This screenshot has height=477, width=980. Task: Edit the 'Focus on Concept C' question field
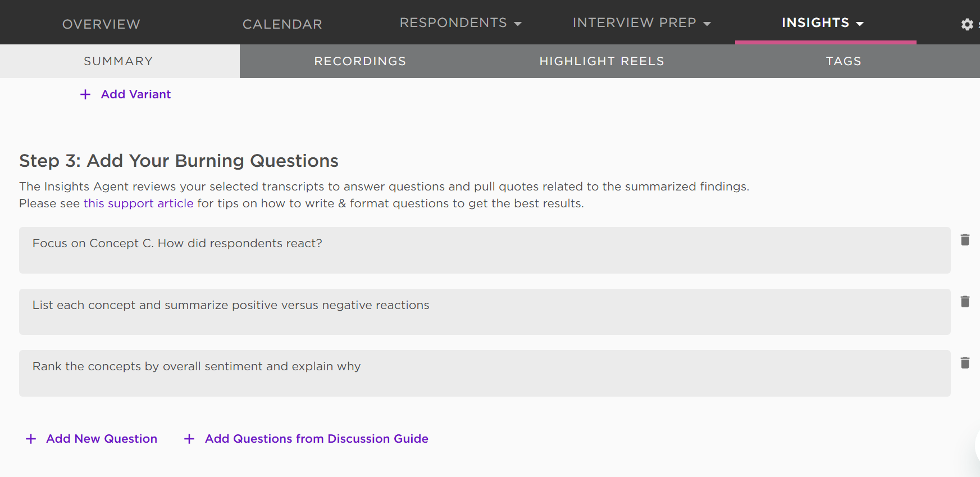pyautogui.click(x=485, y=250)
